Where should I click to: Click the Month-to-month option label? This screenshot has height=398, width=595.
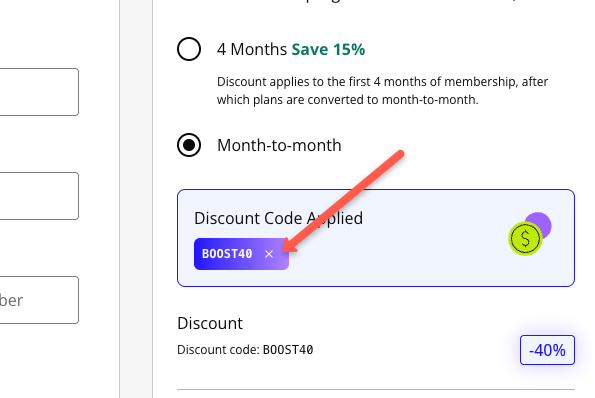pyautogui.click(x=279, y=145)
